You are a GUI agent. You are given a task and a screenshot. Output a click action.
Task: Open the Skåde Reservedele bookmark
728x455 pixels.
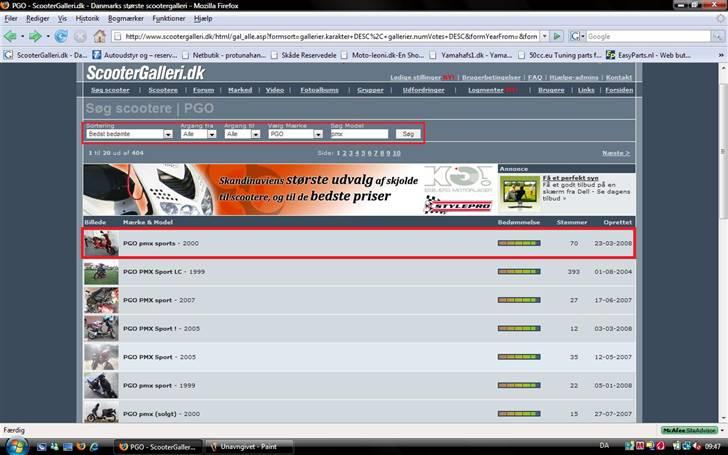(x=304, y=55)
